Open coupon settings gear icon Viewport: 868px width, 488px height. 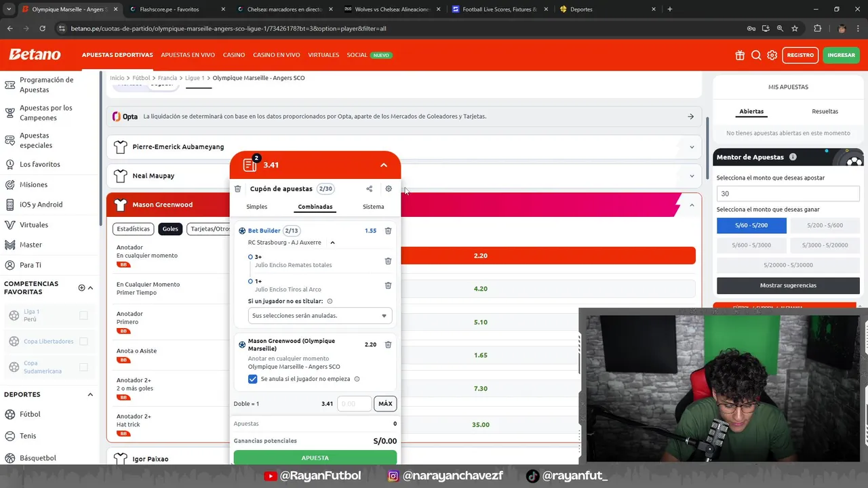coord(389,189)
